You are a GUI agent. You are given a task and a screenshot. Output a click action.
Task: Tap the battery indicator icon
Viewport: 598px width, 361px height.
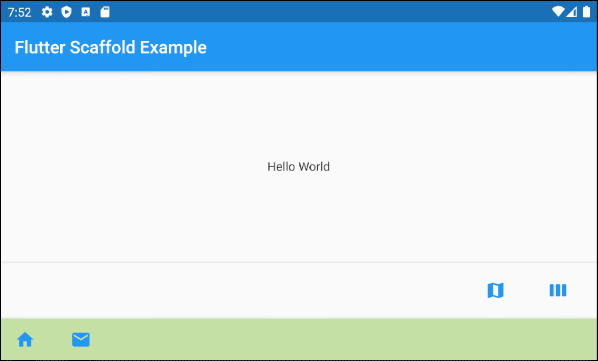pos(586,12)
